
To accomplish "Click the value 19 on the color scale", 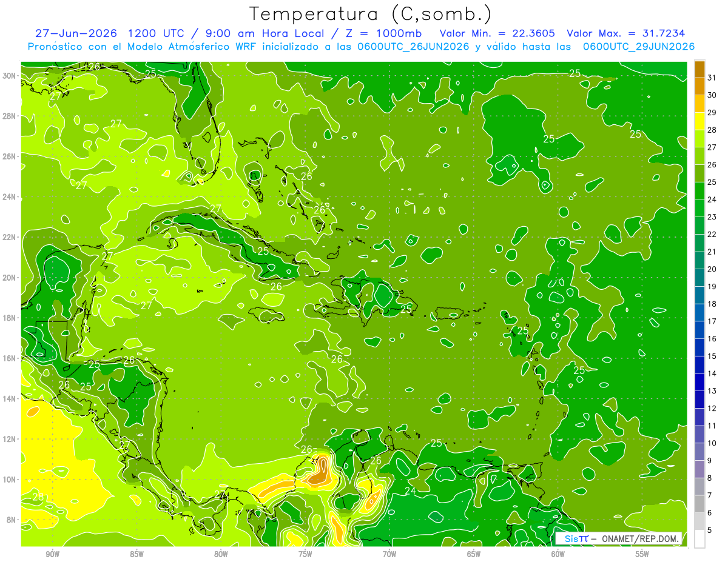I will click(712, 286).
